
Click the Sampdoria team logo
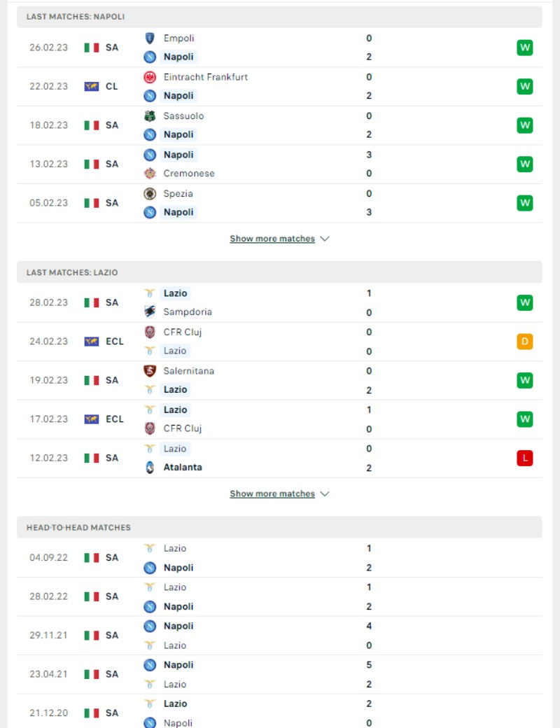[x=150, y=311]
